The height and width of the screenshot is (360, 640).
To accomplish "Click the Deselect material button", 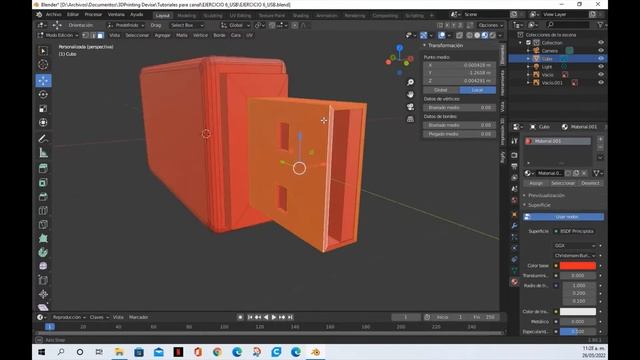I will pyautogui.click(x=590, y=183).
